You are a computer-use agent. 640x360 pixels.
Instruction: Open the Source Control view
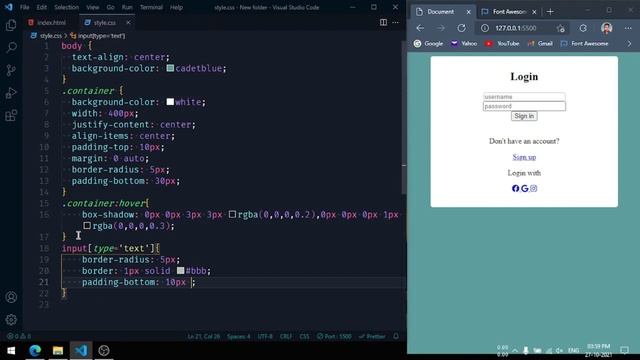click(11, 70)
